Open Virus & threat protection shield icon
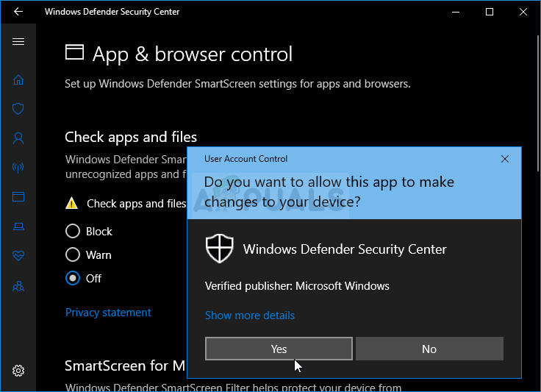Image resolution: width=541 pixels, height=392 pixels. click(18, 109)
